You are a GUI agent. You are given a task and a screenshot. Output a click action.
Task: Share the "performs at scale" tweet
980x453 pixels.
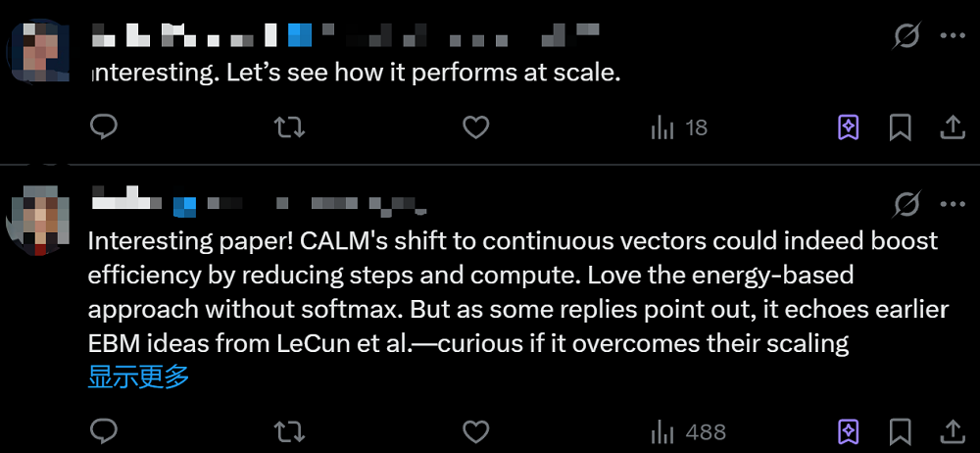(x=952, y=127)
